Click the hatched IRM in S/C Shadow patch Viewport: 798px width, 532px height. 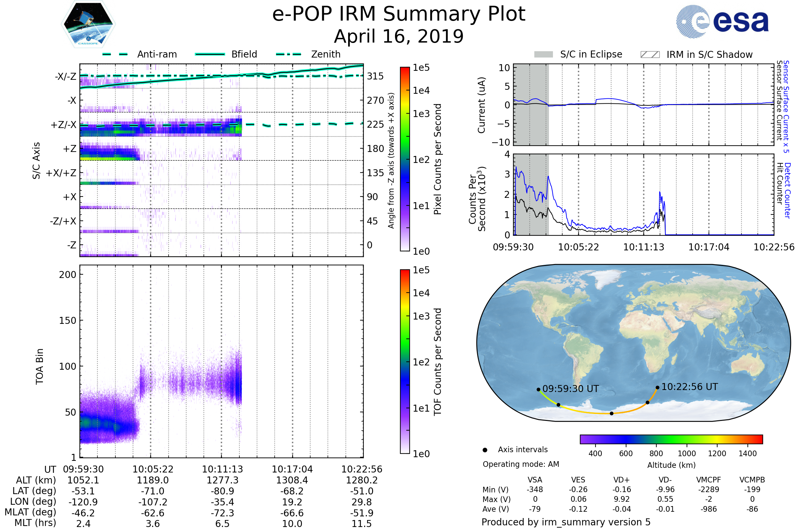pyautogui.click(x=650, y=55)
